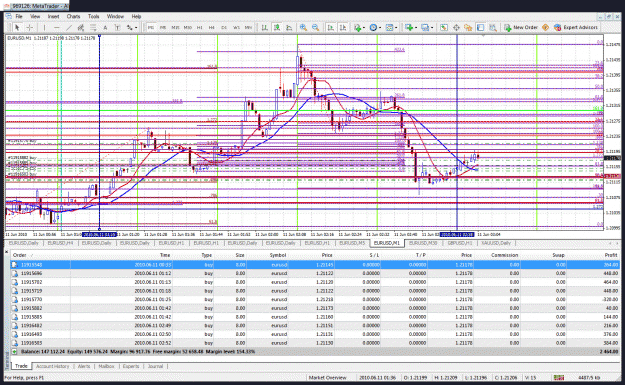625x385 pixels.
Task: Sort orders by the Order column
Action: click(20, 255)
